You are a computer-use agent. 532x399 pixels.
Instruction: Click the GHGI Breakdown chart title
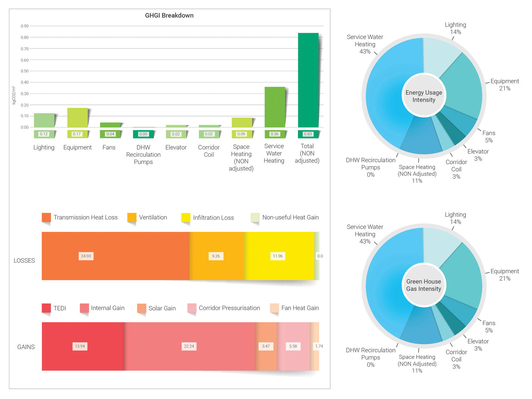pos(169,15)
